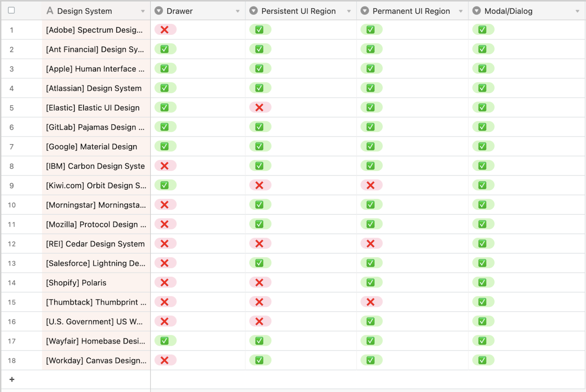Click row number 18

pos(11,361)
